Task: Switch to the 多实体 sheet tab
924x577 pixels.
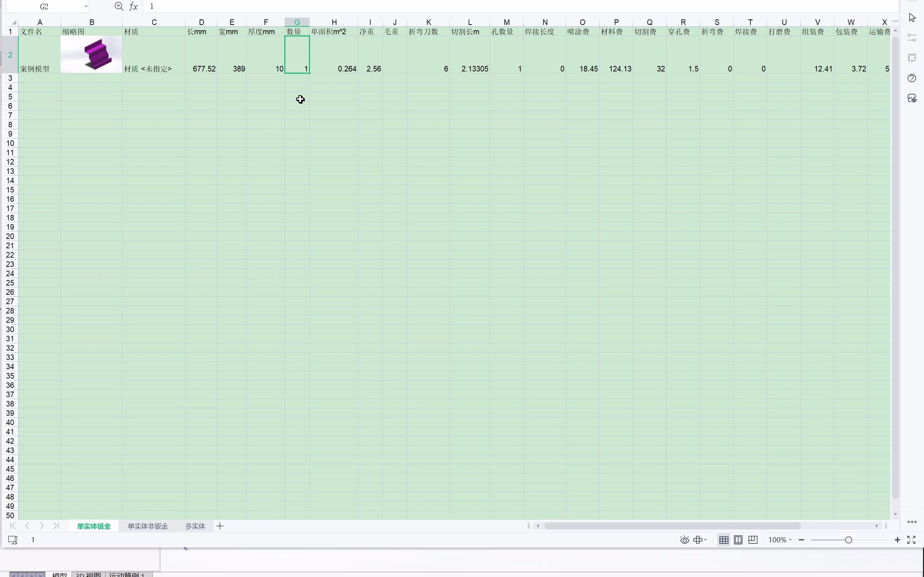Action: coord(195,526)
